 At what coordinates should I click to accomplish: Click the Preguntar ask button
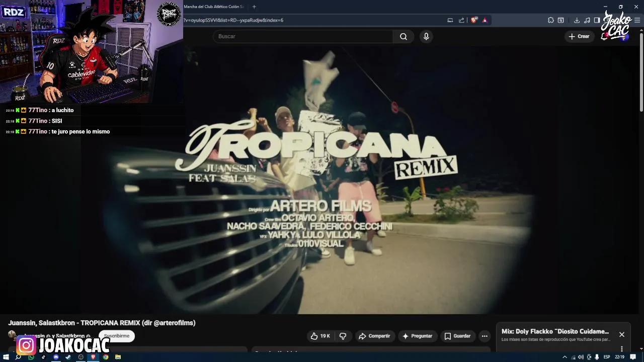(417, 336)
